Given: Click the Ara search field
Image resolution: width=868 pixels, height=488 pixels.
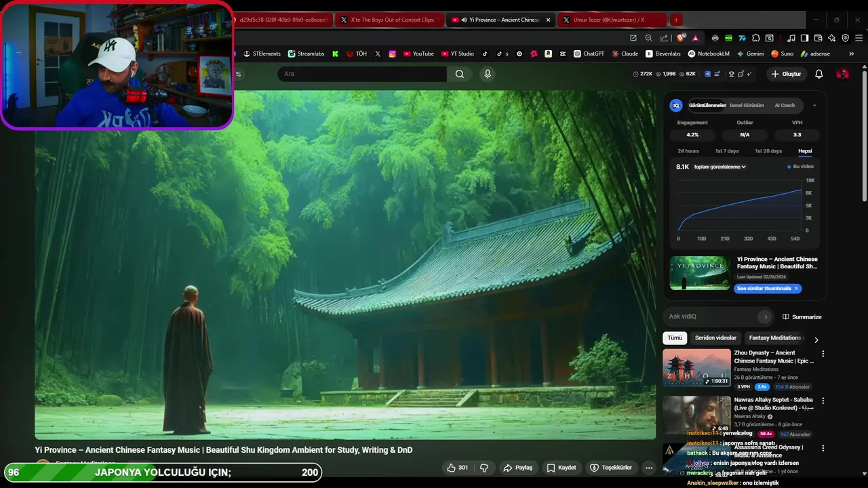Looking at the screenshot, I should tap(362, 74).
